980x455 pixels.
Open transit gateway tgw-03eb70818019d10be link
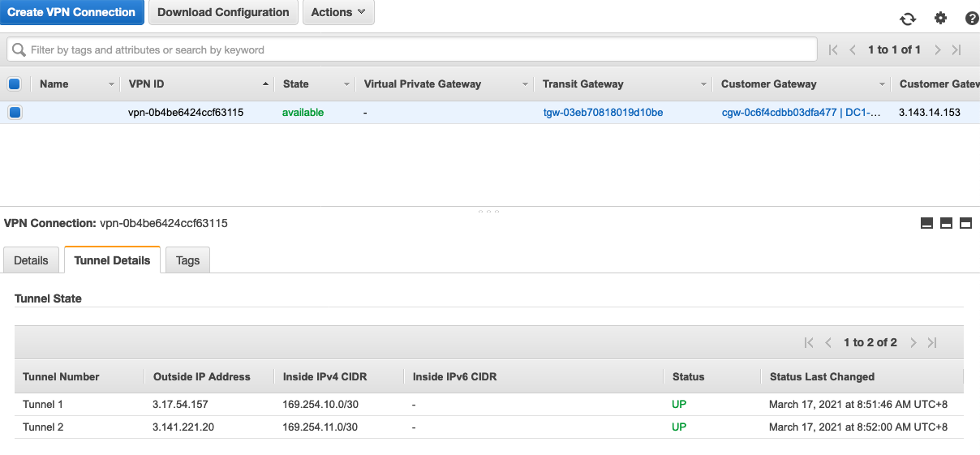[603, 113]
